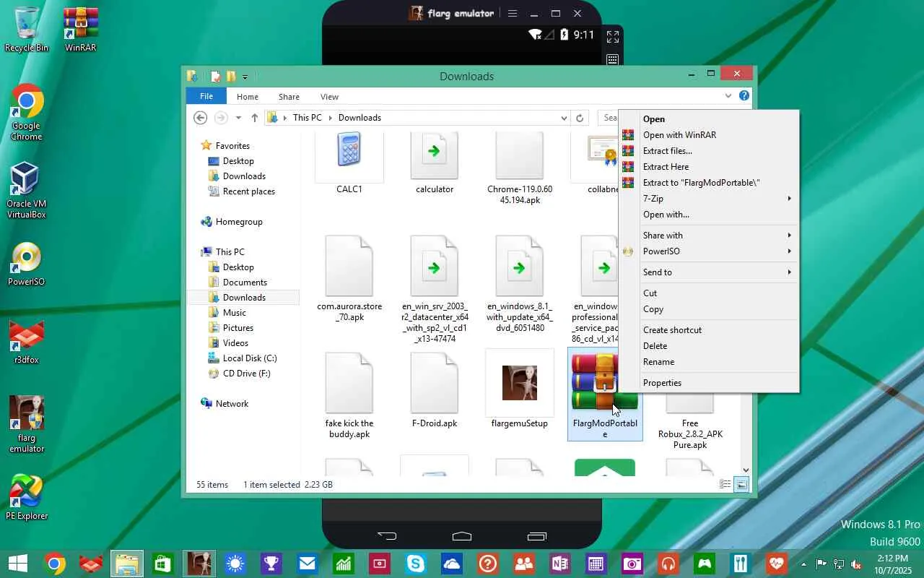The height and width of the screenshot is (578, 924).
Task: Open the r3dfox desktop shortcut
Action: pyautogui.click(x=27, y=342)
